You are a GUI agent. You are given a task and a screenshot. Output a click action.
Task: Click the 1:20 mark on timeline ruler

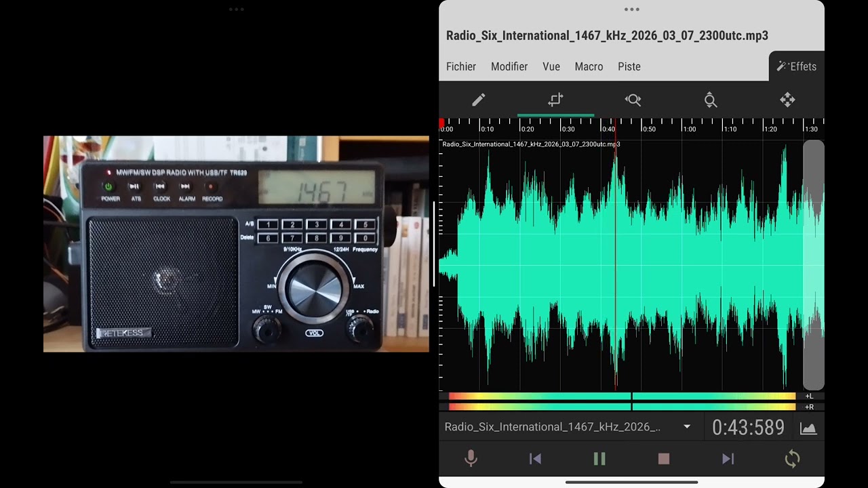tap(769, 129)
